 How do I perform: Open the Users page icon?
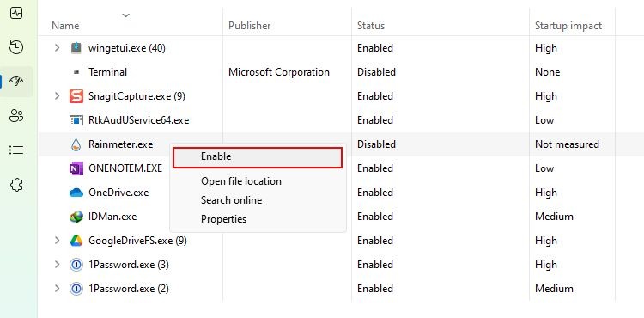click(x=16, y=116)
